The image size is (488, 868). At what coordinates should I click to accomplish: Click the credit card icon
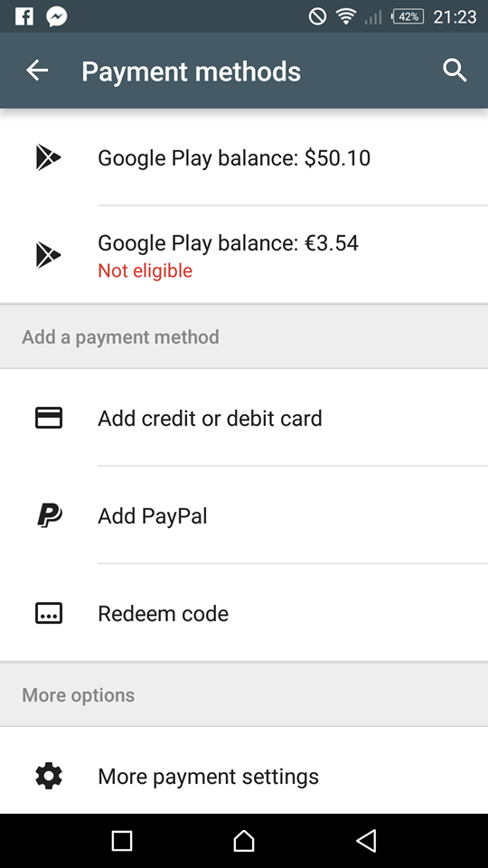(x=49, y=418)
